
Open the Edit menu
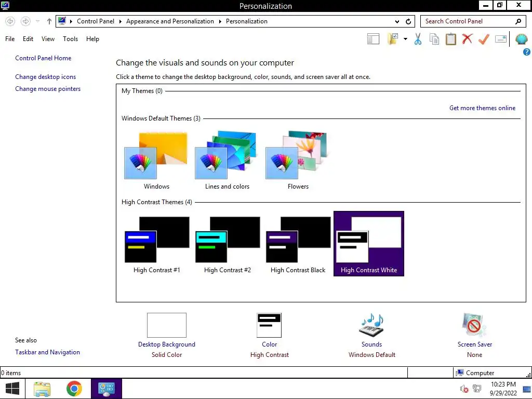(x=28, y=38)
